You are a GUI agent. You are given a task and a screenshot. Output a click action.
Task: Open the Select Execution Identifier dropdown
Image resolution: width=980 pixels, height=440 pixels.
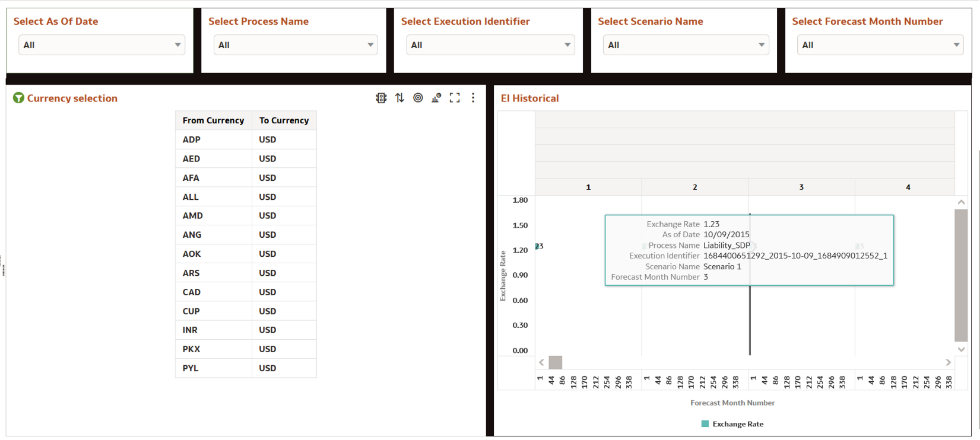pos(490,45)
